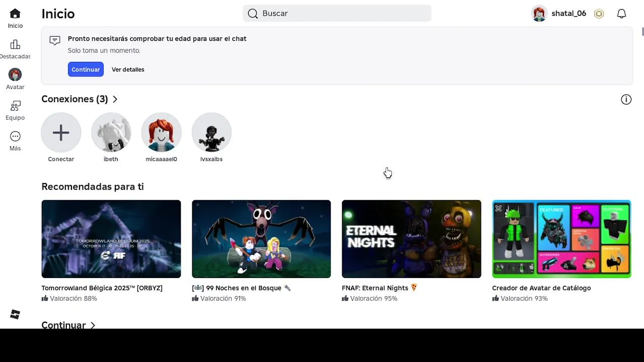Open the Robux hexagon icon
Image resolution: width=644 pixels, height=362 pixels.
[599, 14]
